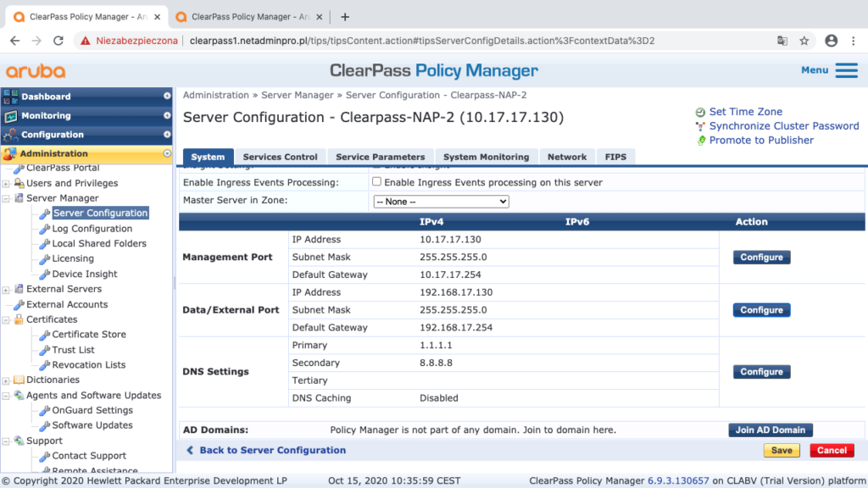Click the External Servers icon
This screenshot has height=488, width=868.
click(19, 289)
